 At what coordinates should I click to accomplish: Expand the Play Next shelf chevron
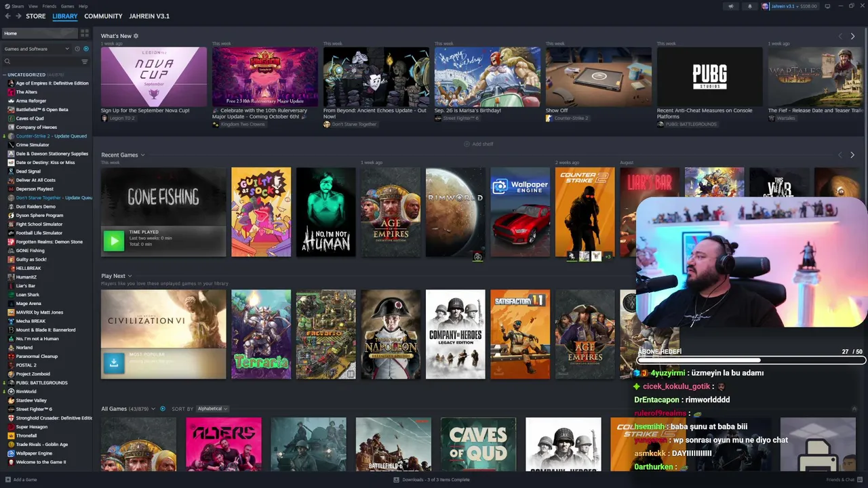click(130, 276)
